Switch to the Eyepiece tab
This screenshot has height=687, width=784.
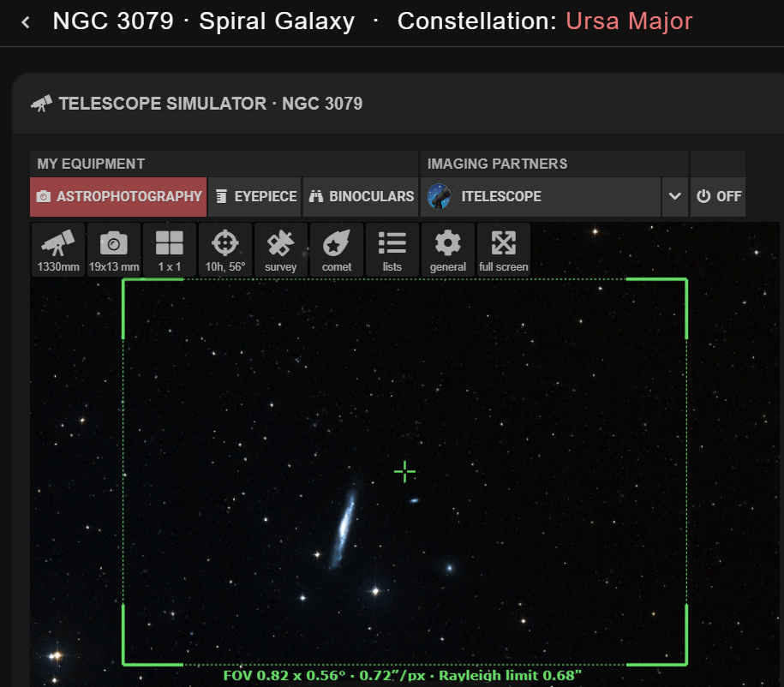[255, 196]
